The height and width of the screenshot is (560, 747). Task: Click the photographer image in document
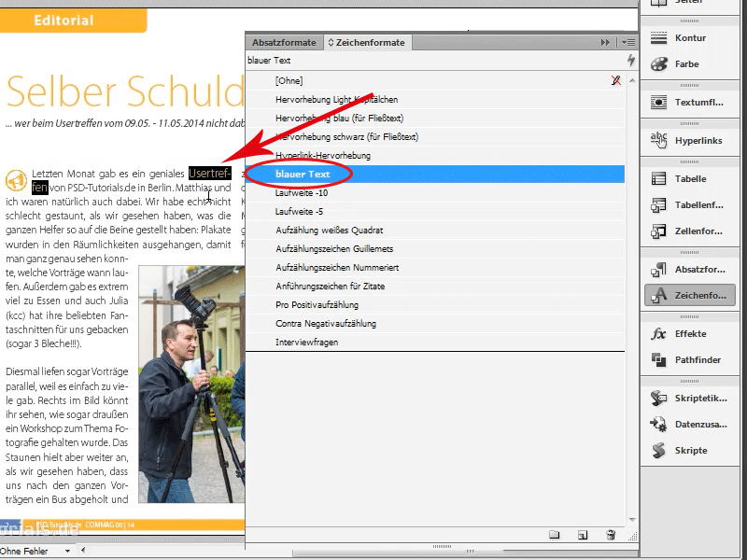click(x=191, y=384)
